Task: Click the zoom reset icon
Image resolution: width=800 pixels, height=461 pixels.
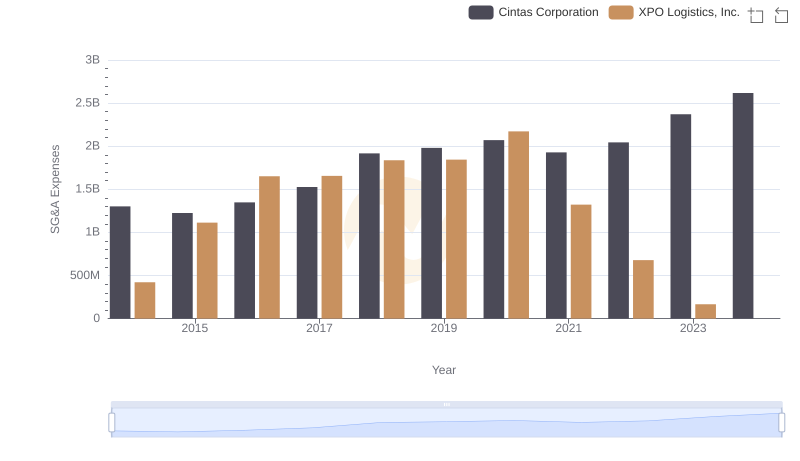Action: (x=781, y=15)
